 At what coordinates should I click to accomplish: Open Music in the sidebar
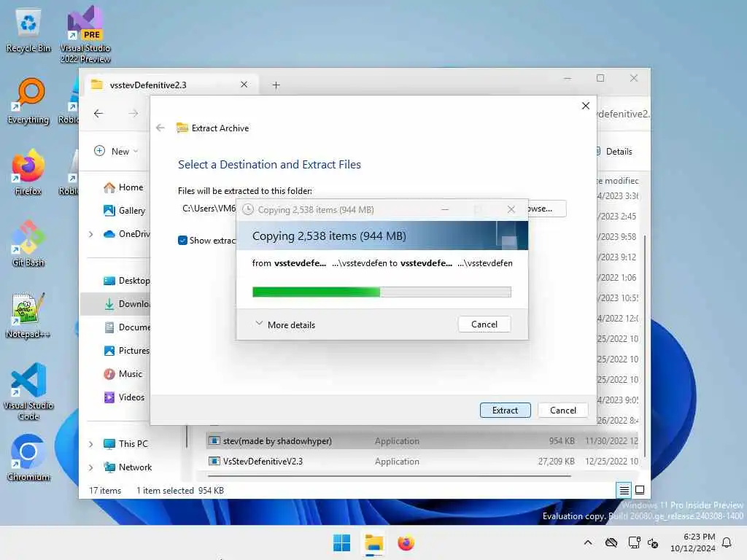(123, 374)
